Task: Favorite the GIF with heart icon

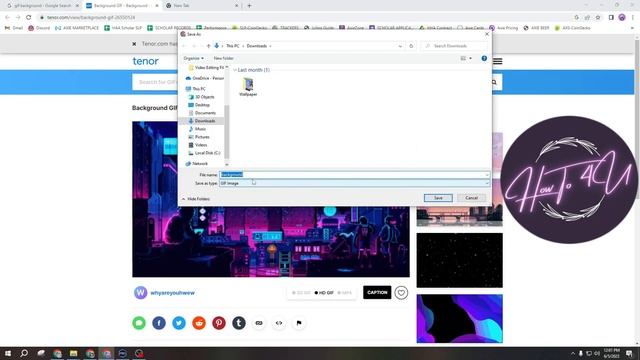Action: [401, 293]
